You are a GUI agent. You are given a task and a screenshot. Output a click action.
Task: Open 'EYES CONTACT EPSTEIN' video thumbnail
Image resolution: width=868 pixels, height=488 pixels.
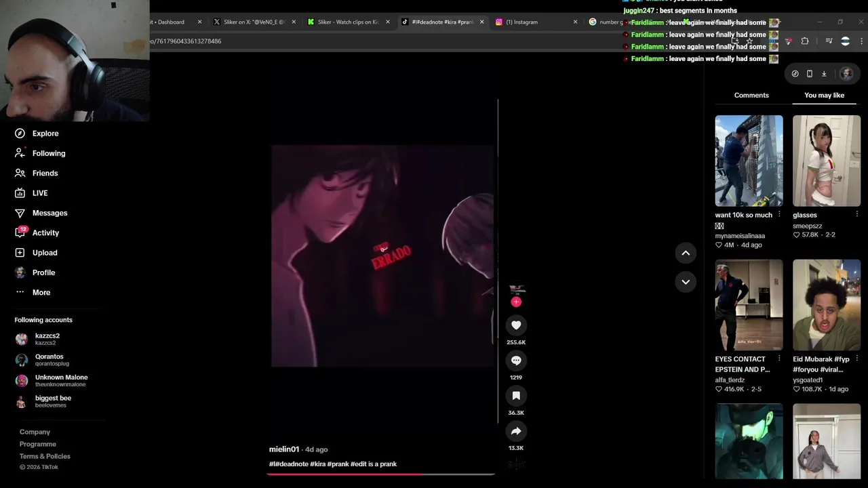pyautogui.click(x=749, y=305)
